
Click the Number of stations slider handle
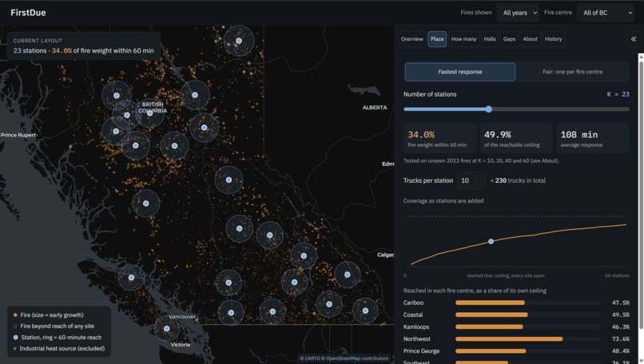489,109
